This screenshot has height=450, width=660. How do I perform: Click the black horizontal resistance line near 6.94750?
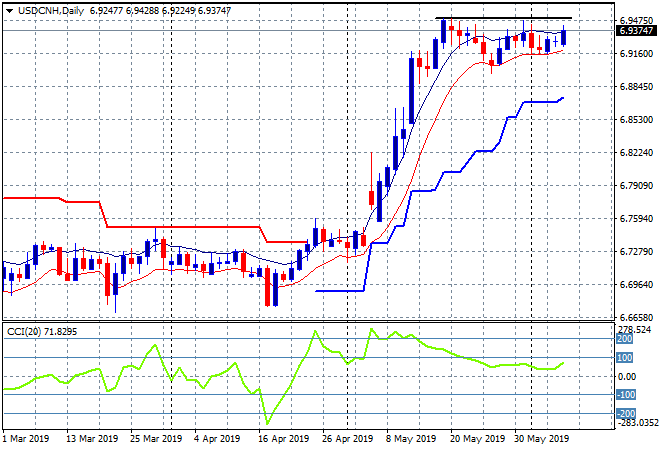click(503, 18)
